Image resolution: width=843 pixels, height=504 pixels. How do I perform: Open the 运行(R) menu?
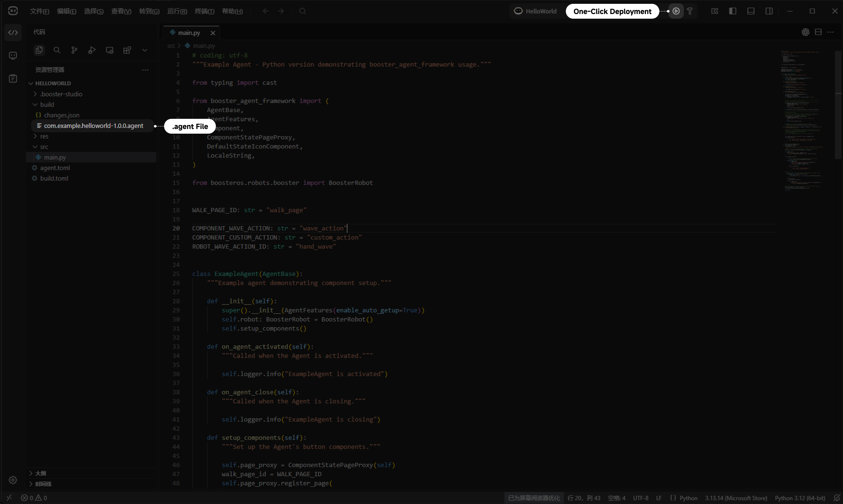click(x=177, y=11)
